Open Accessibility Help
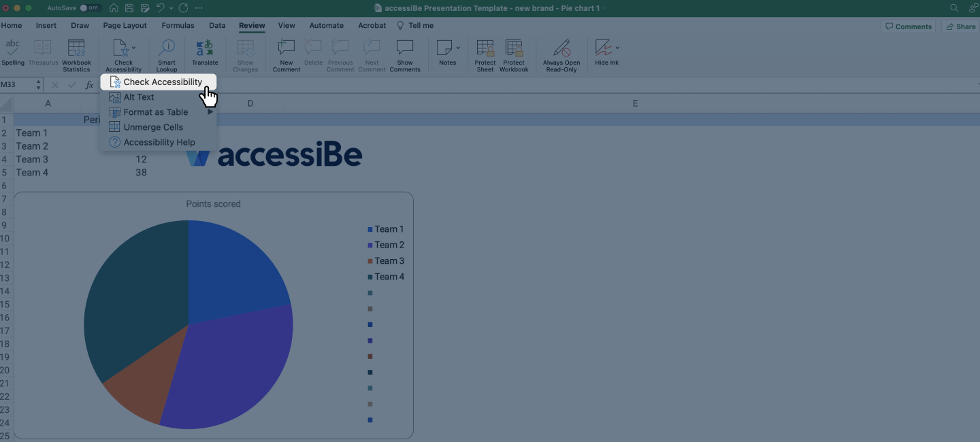 point(158,142)
